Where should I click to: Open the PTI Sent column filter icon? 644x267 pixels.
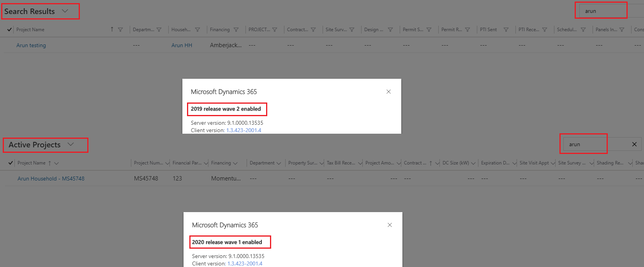tap(506, 30)
